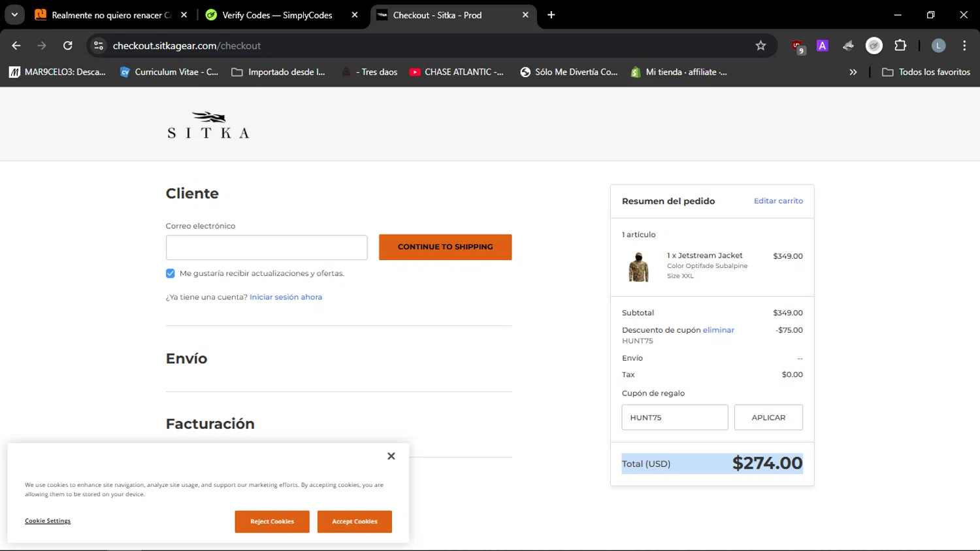The height and width of the screenshot is (551, 980).
Task: Click the Jetstream Jacket product thumbnail
Action: pos(638,267)
